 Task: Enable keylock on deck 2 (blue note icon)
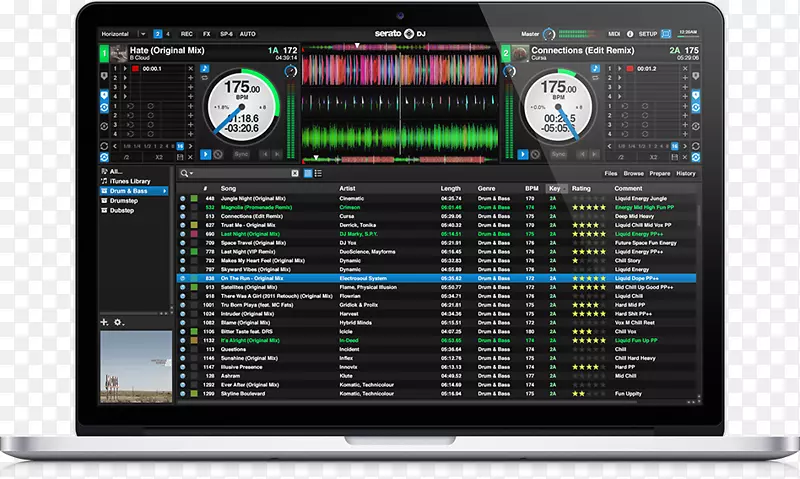pyautogui.click(x=595, y=68)
